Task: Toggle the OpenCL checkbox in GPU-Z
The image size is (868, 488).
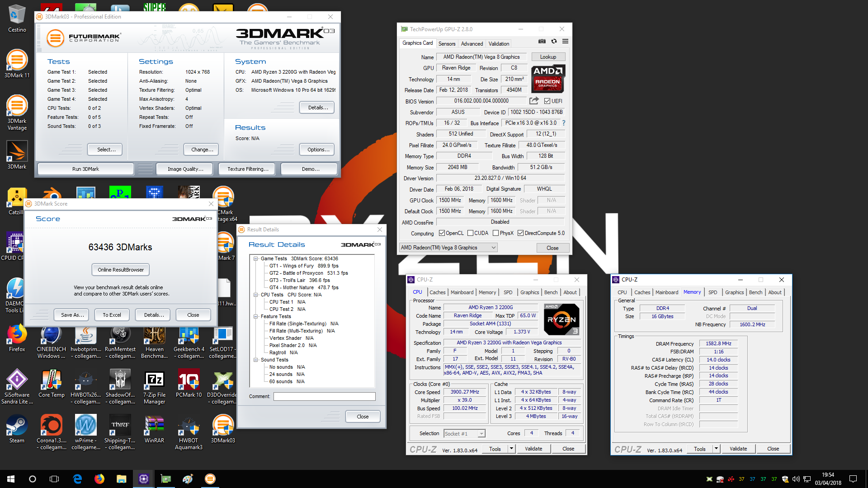Action: pyautogui.click(x=442, y=233)
